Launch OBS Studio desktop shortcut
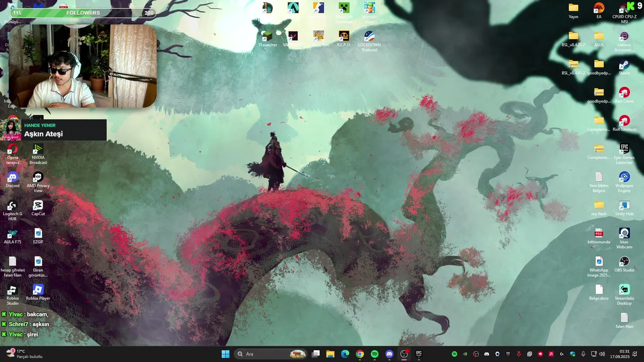Image resolution: width=644 pixels, height=362 pixels. [624, 264]
